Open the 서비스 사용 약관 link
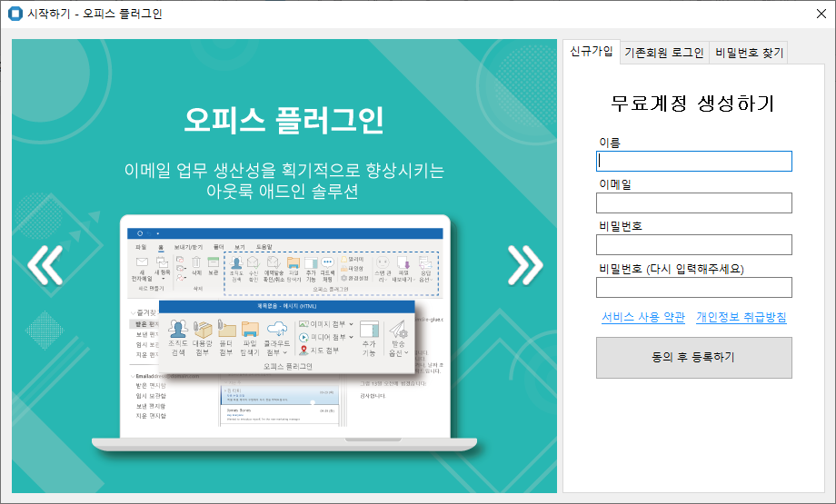The height and width of the screenshot is (504, 836). pyautogui.click(x=643, y=317)
